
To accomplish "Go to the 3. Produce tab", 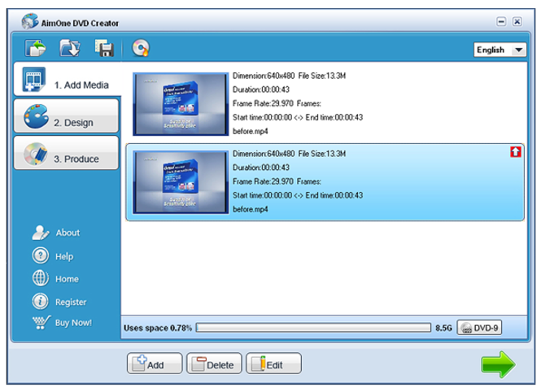I will [x=66, y=153].
